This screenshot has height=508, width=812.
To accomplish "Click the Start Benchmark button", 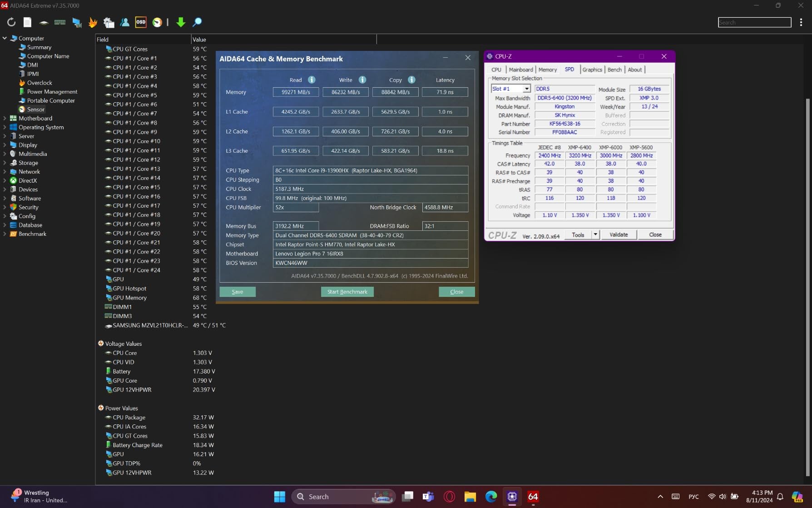I will (x=347, y=292).
